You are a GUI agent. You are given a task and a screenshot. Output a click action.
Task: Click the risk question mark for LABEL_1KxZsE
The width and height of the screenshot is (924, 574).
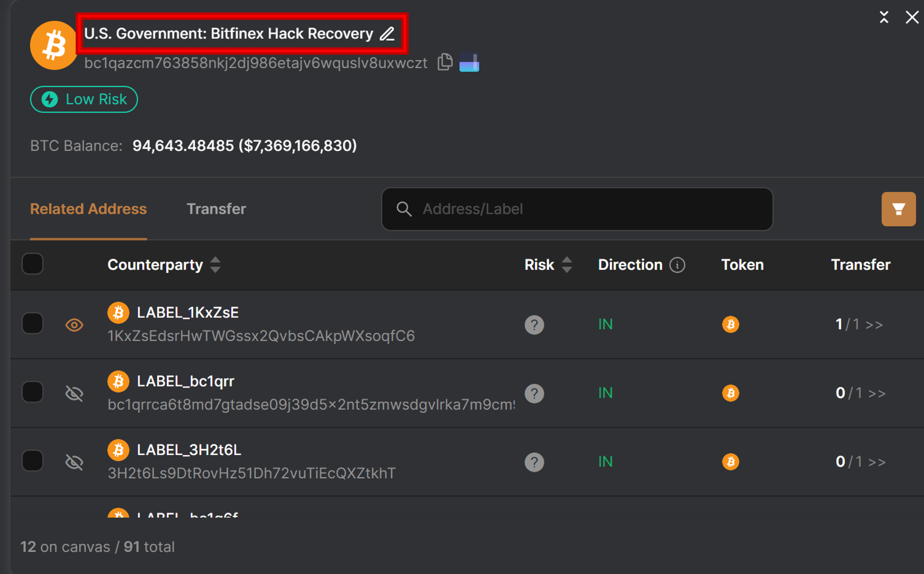tap(534, 325)
